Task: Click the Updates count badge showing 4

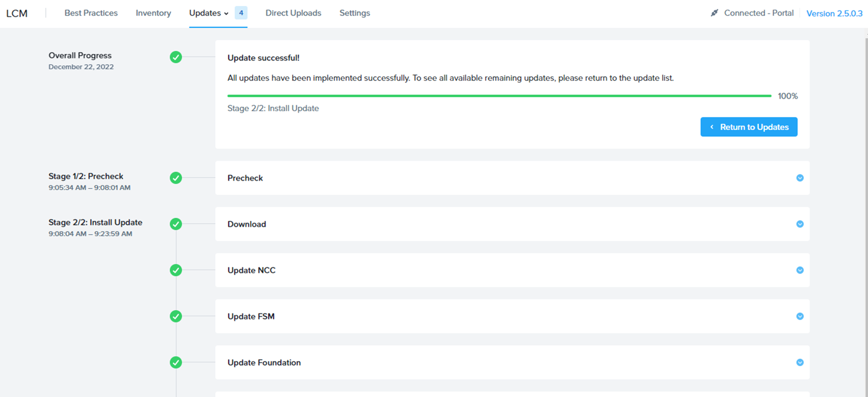Action: (241, 13)
